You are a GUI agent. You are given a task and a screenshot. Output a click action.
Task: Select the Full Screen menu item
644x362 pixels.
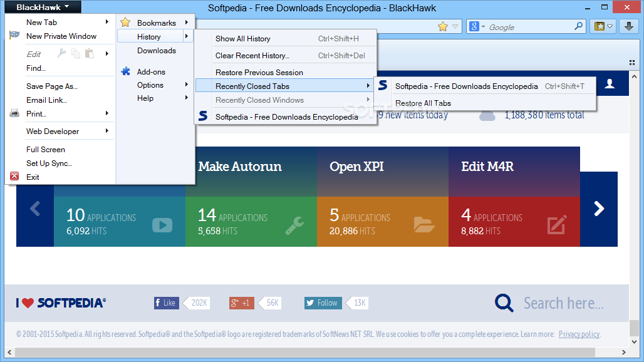[60, 150]
